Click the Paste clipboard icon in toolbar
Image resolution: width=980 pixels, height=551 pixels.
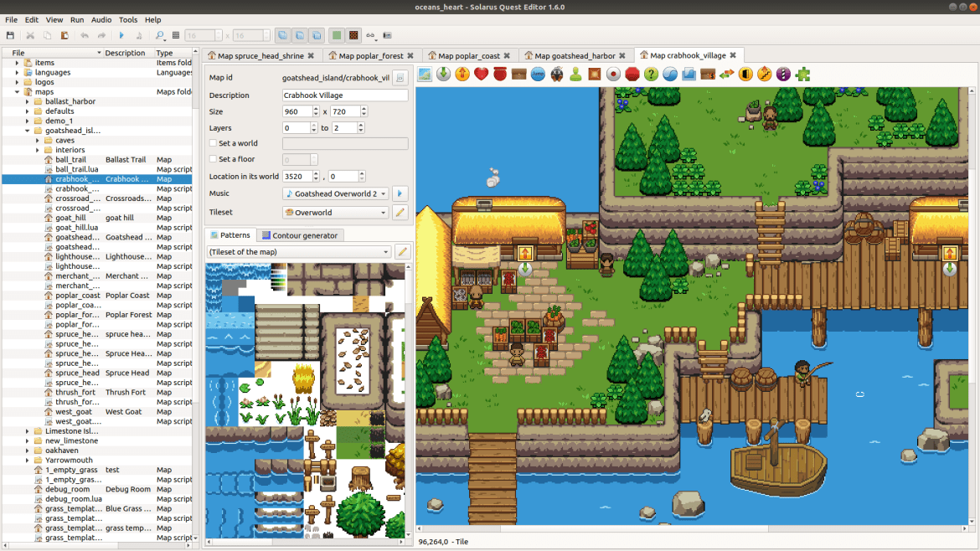pos(64,36)
